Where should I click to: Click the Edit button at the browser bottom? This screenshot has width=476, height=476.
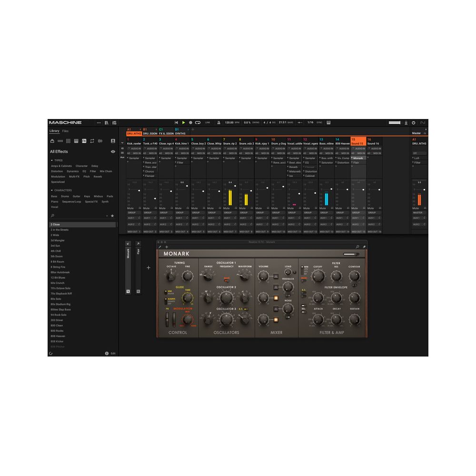click(x=112, y=354)
